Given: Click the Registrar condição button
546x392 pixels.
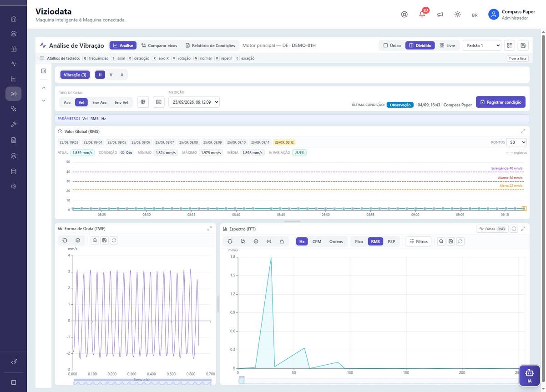Looking at the screenshot, I should pos(501,102).
